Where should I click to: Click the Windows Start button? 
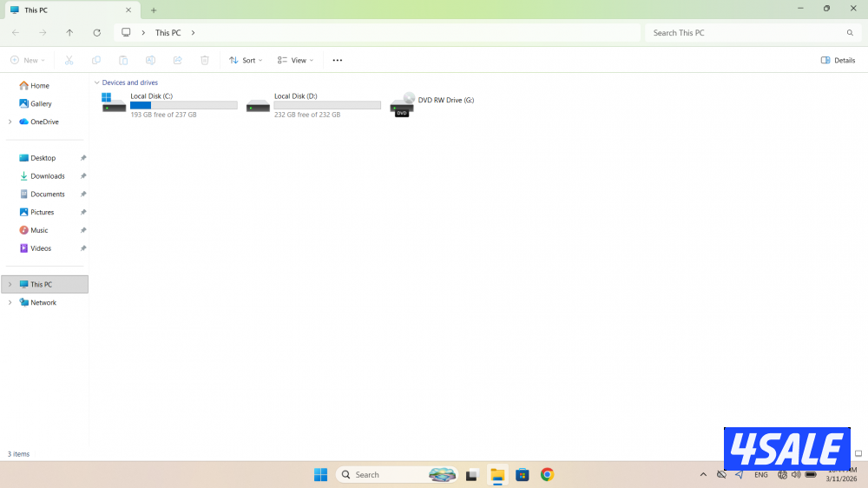320,475
